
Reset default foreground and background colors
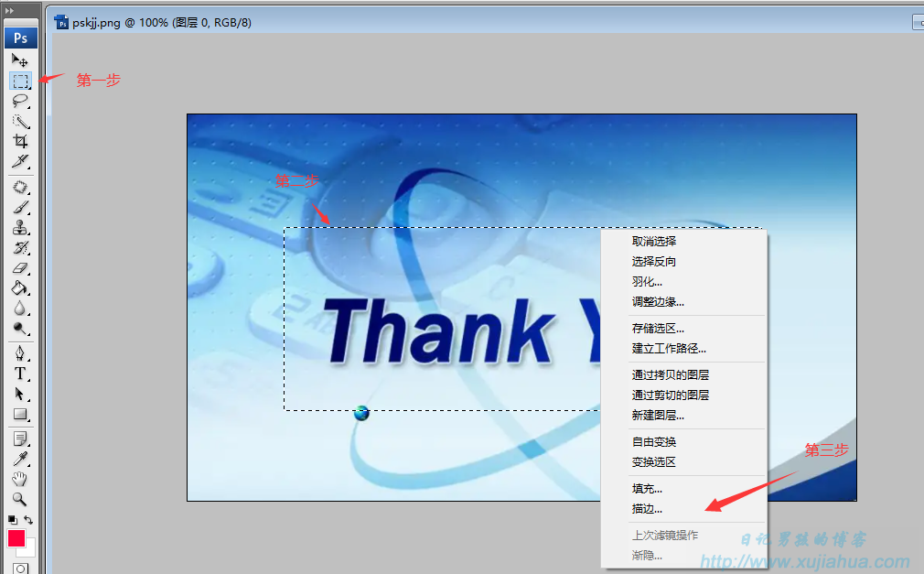pos(13,520)
